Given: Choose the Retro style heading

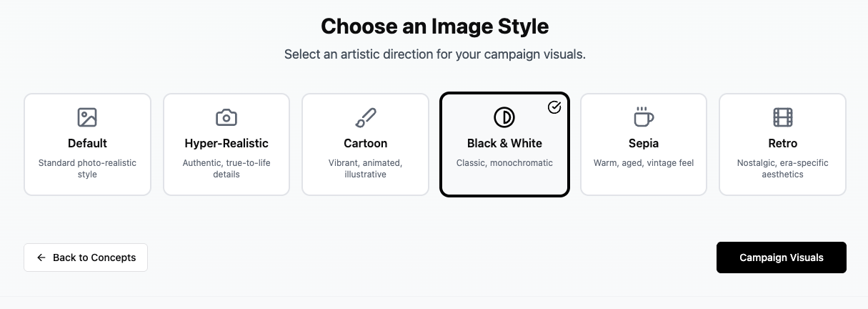Looking at the screenshot, I should click(783, 143).
